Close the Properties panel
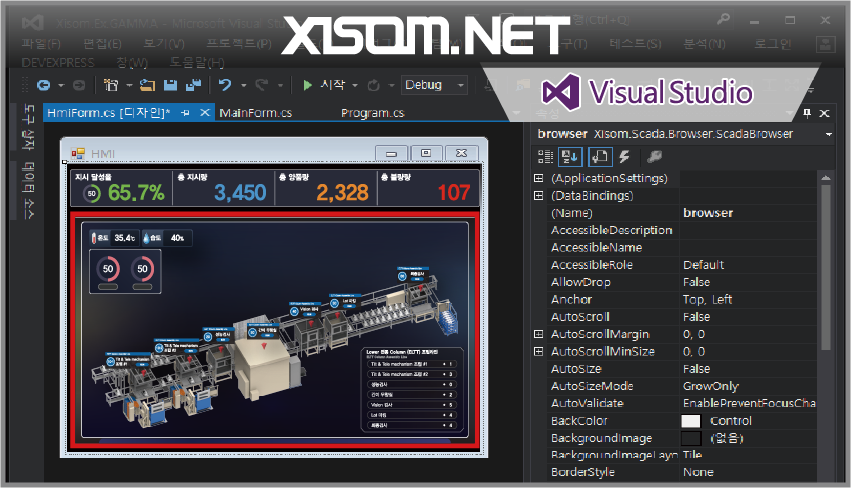 click(x=824, y=113)
